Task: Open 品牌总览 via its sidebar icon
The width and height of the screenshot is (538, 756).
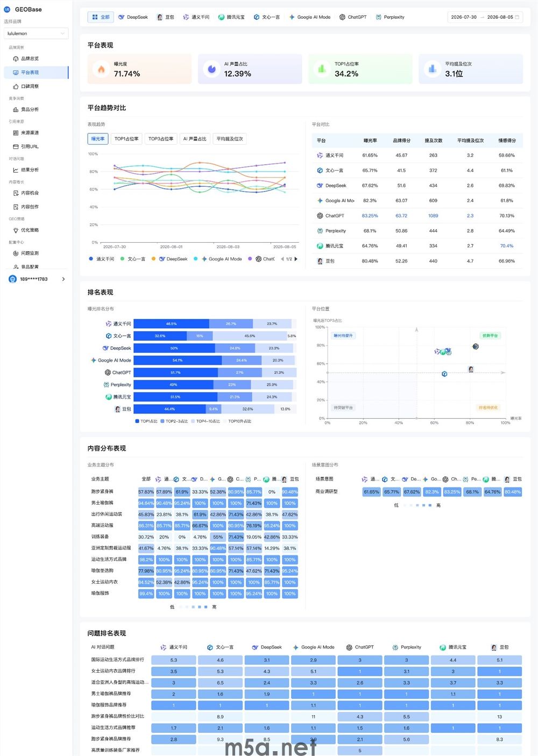Action: [16, 59]
